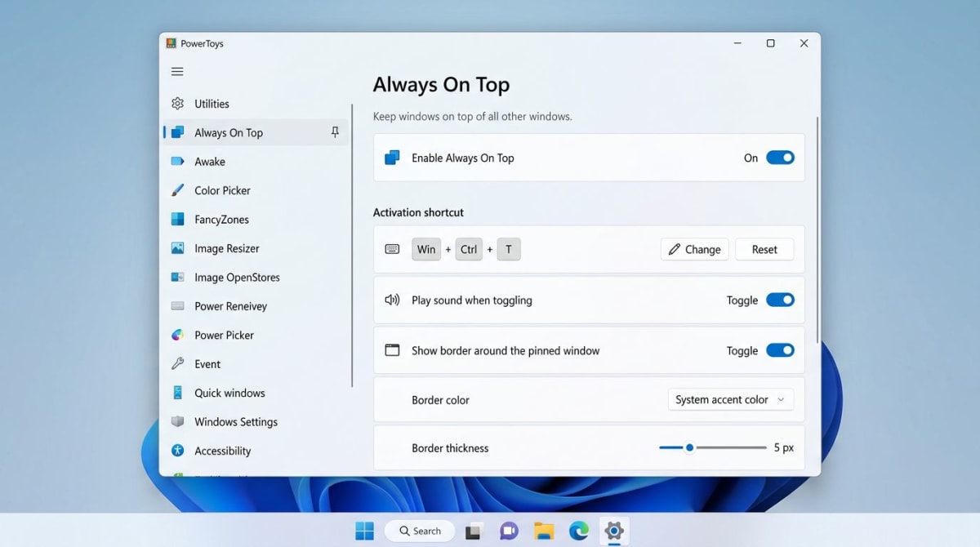Screen dimensions: 980x547
Task: Click the Event wrench icon
Action: tap(177, 364)
